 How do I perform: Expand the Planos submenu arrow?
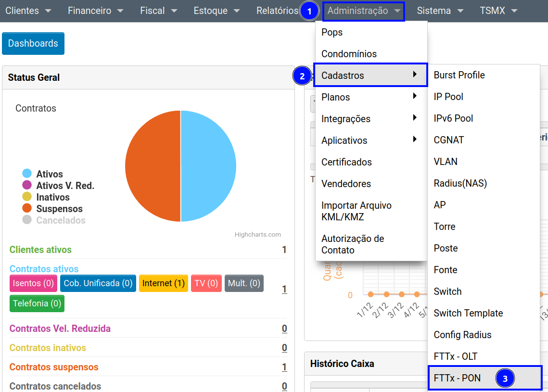[414, 97]
